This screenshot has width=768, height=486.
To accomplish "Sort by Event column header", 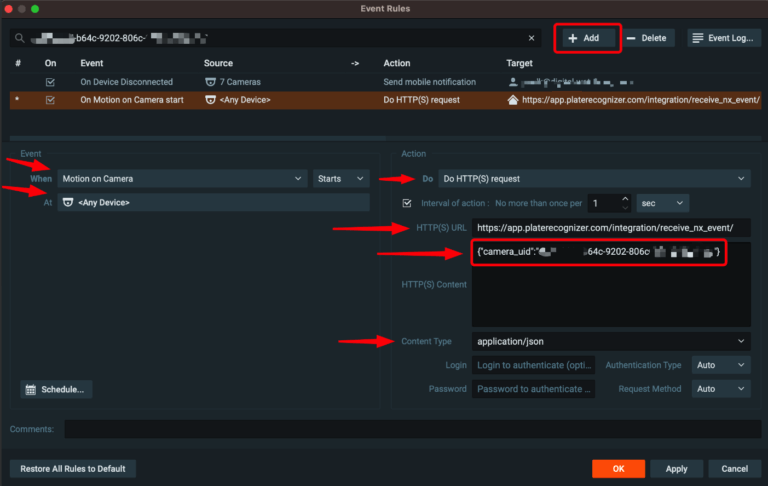I will pos(92,63).
